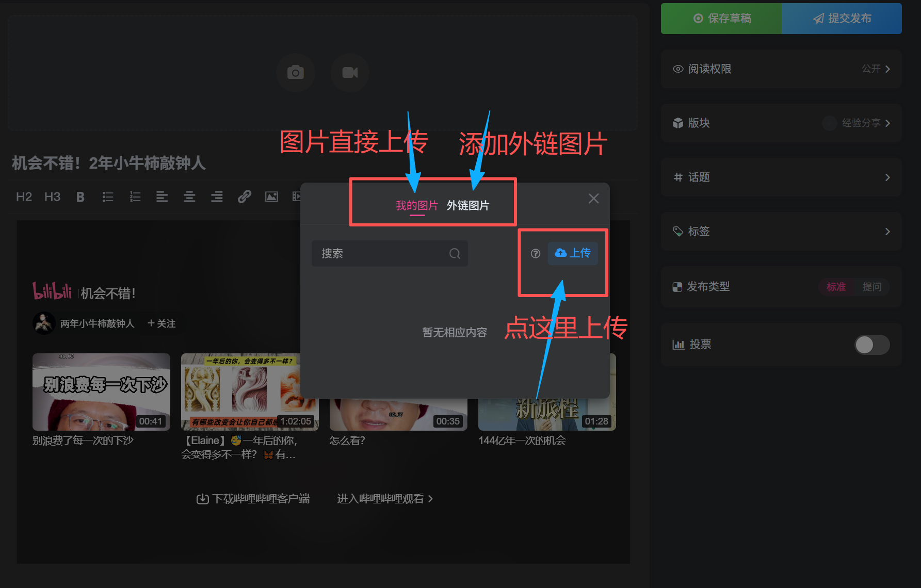Toggle bold formatting in editor toolbar
The width and height of the screenshot is (921, 588).
point(80,197)
